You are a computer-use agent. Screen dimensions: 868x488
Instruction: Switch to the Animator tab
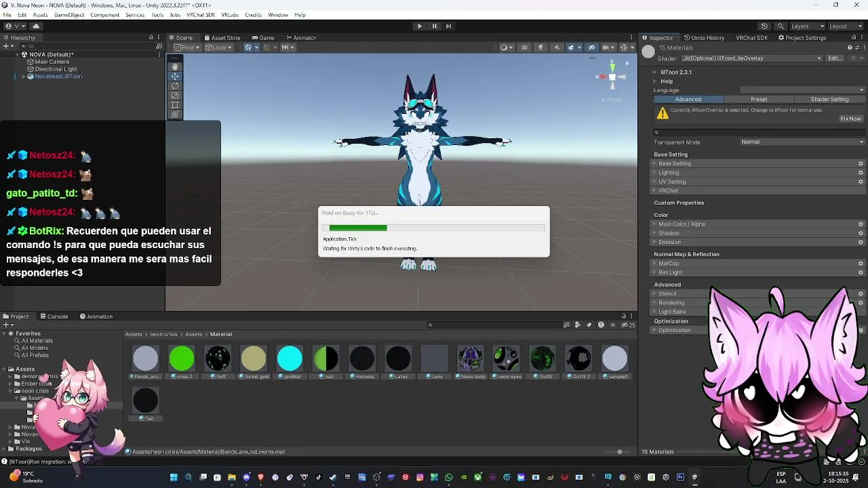301,37
